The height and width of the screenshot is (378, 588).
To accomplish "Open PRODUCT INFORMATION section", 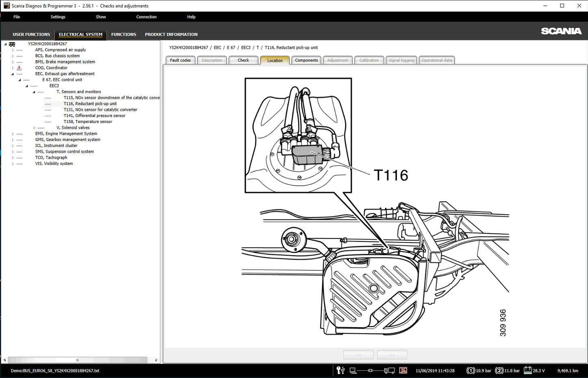I will 171,35.
